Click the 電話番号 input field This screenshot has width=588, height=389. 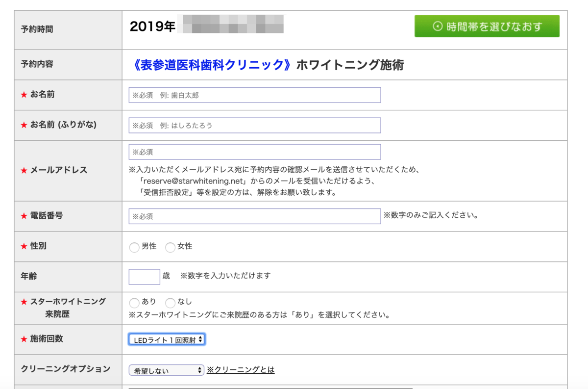255,216
